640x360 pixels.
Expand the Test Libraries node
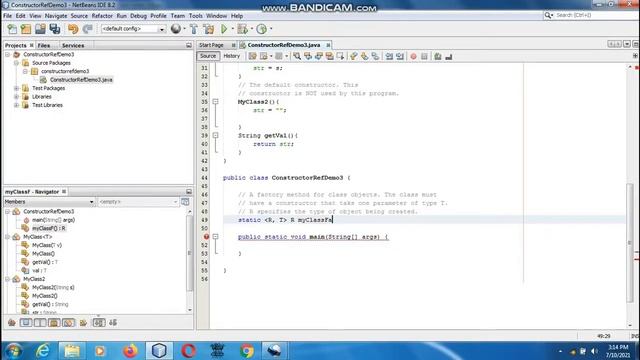[16, 105]
